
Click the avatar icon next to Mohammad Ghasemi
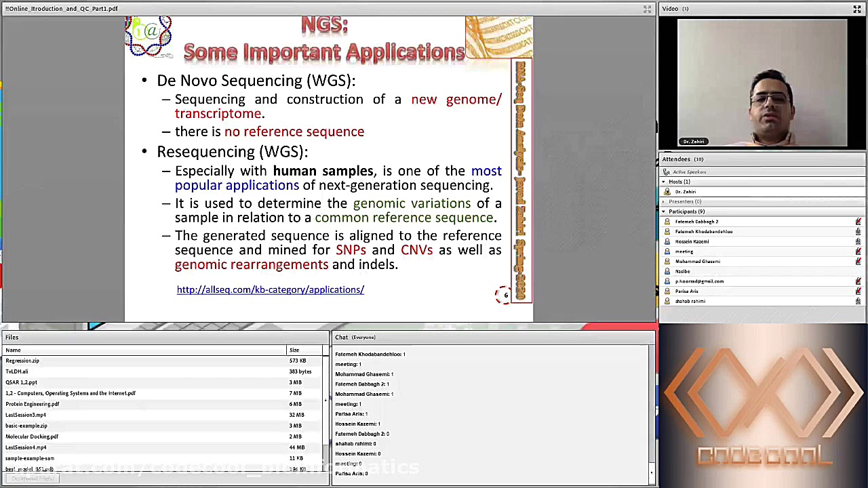click(667, 262)
